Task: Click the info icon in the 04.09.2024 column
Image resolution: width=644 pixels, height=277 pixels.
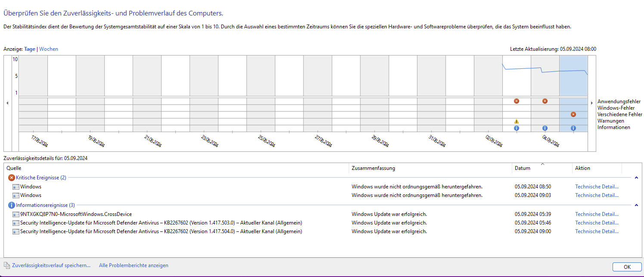Action: pos(545,128)
